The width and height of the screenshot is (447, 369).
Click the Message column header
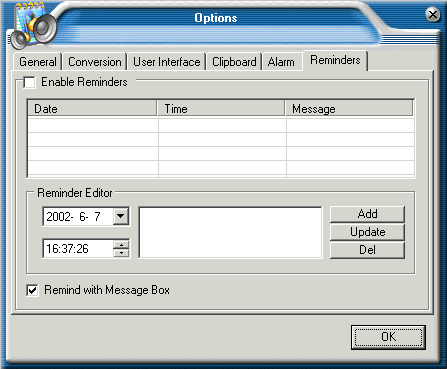[x=350, y=109]
